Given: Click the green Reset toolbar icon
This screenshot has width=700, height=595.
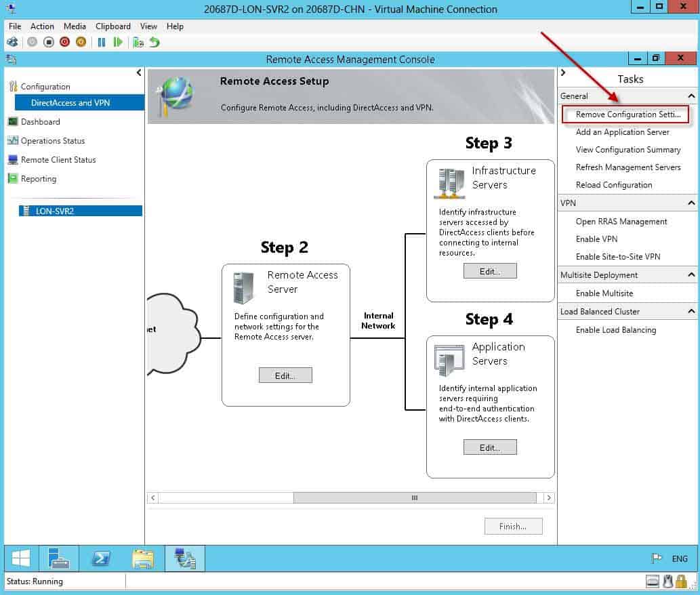Looking at the screenshot, I should 118,43.
